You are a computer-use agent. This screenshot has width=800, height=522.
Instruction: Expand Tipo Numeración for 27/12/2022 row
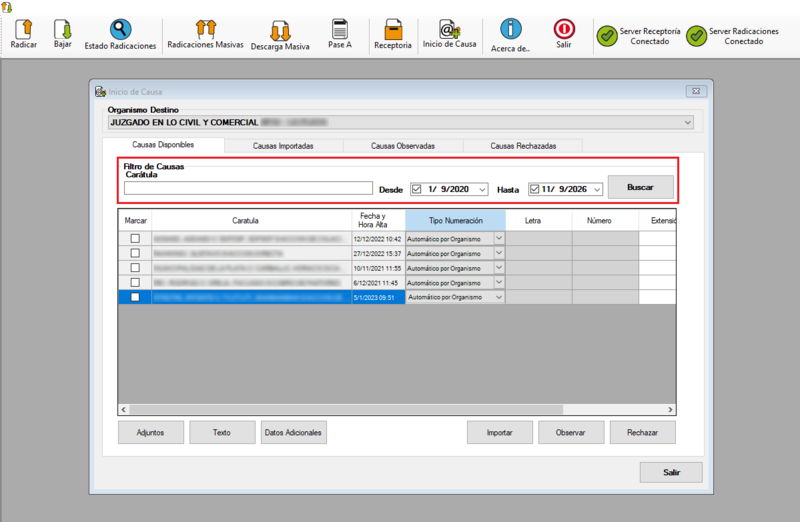click(499, 253)
